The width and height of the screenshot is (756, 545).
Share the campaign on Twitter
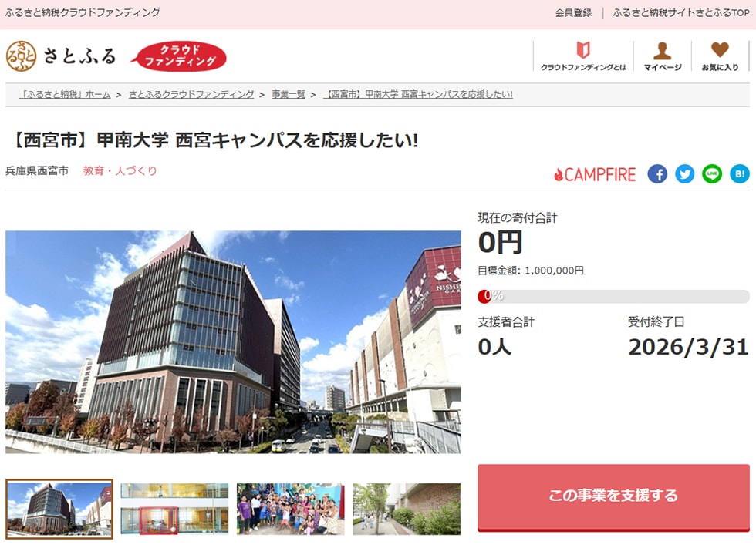point(684,174)
